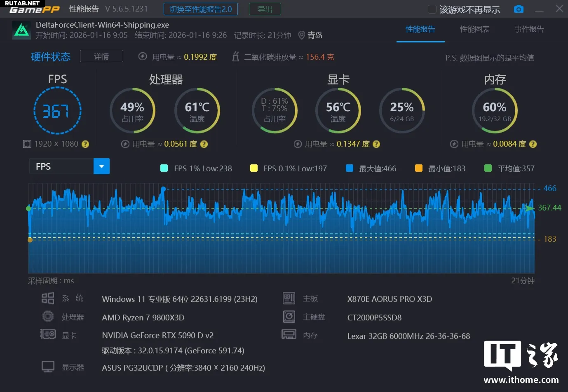Click the help icon next to processor power usage

204,144
